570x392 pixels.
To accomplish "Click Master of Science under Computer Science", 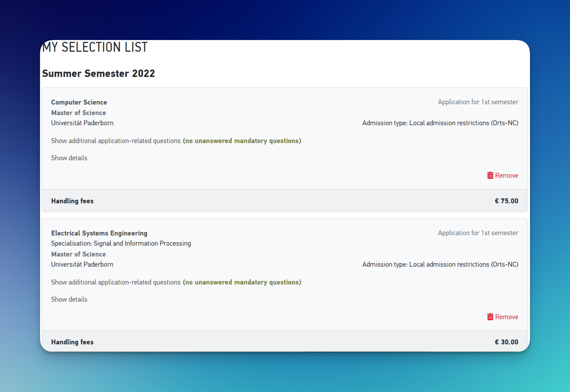I will pyautogui.click(x=79, y=113).
